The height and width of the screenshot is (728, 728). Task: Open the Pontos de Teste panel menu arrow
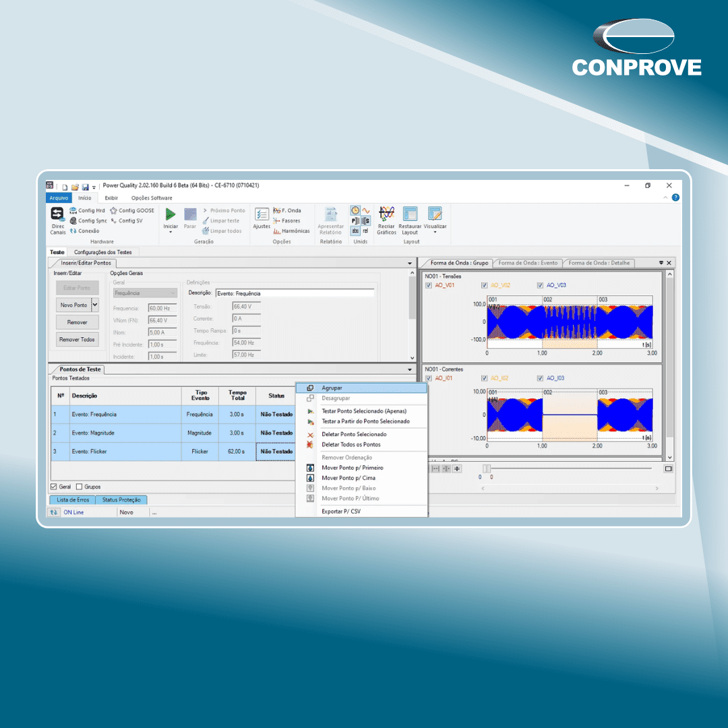pyautogui.click(x=410, y=369)
